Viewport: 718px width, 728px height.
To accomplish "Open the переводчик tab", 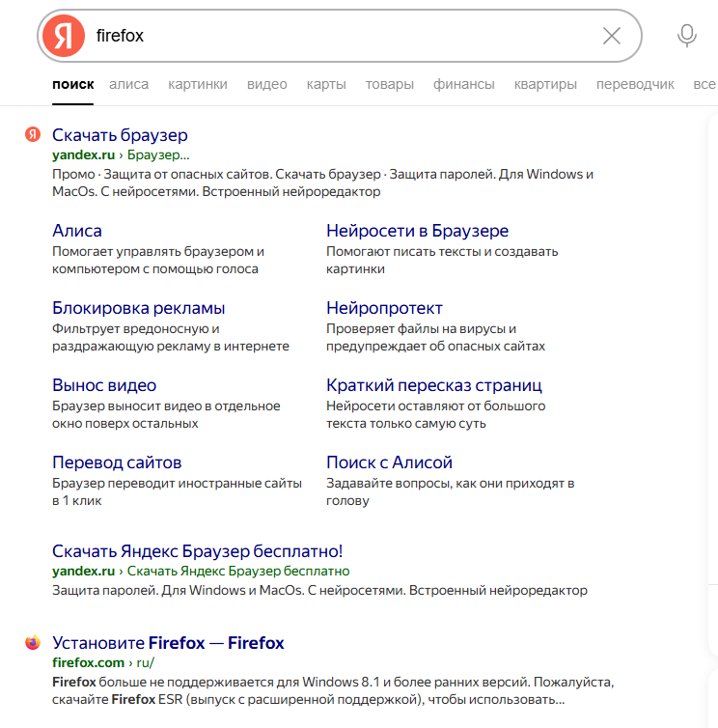I will (x=635, y=84).
